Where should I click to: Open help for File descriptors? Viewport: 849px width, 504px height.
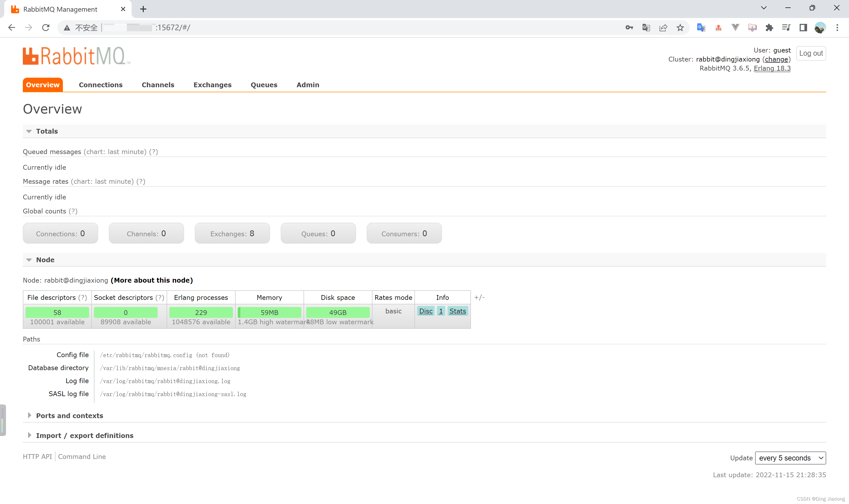[83, 297]
